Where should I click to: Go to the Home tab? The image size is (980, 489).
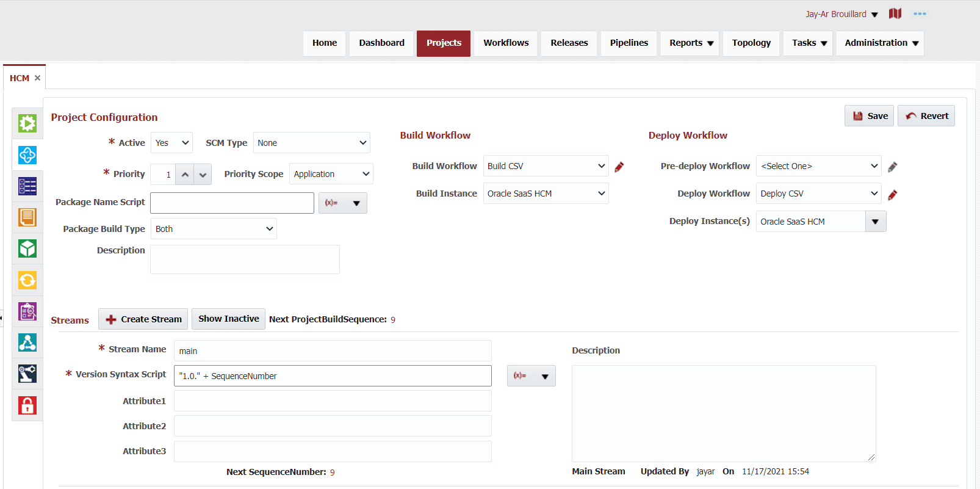(325, 43)
